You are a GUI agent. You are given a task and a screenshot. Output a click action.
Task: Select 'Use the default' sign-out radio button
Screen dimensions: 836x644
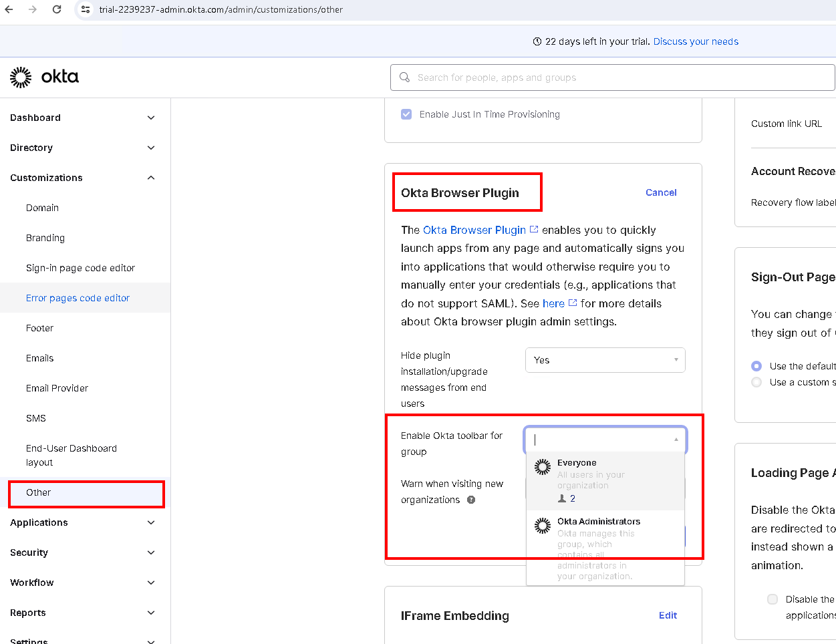coord(756,366)
